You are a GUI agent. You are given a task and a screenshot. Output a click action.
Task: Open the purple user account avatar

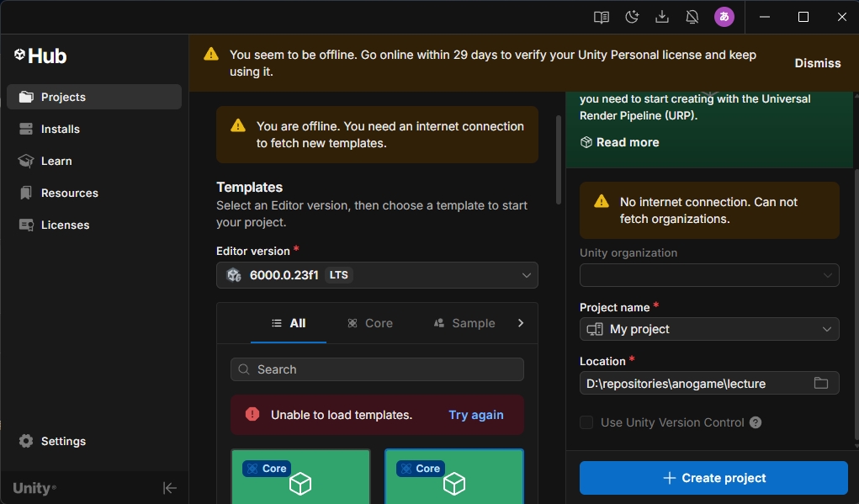pos(724,17)
